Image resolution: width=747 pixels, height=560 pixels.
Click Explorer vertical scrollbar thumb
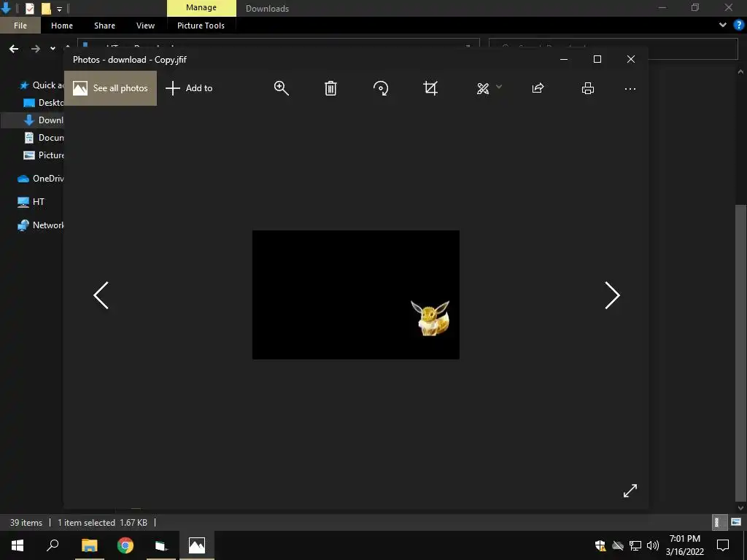click(x=740, y=352)
